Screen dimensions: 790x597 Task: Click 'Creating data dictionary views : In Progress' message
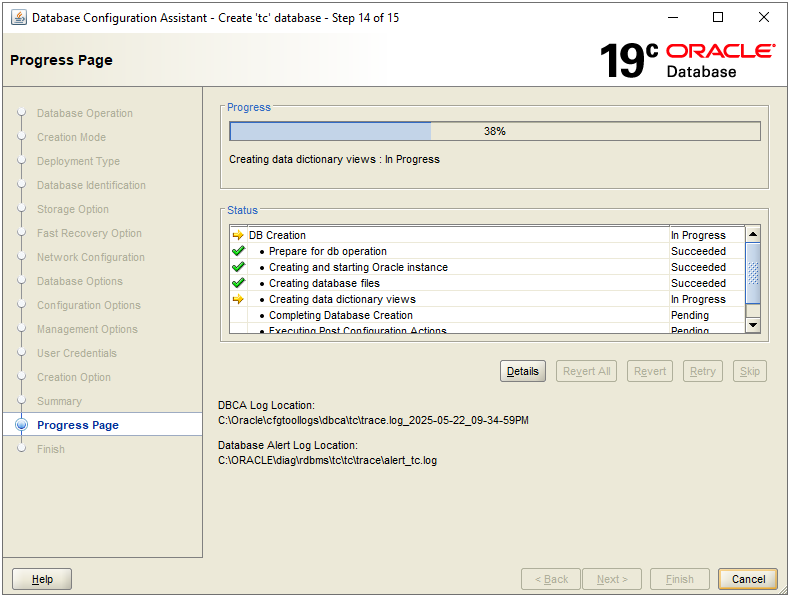click(x=335, y=159)
